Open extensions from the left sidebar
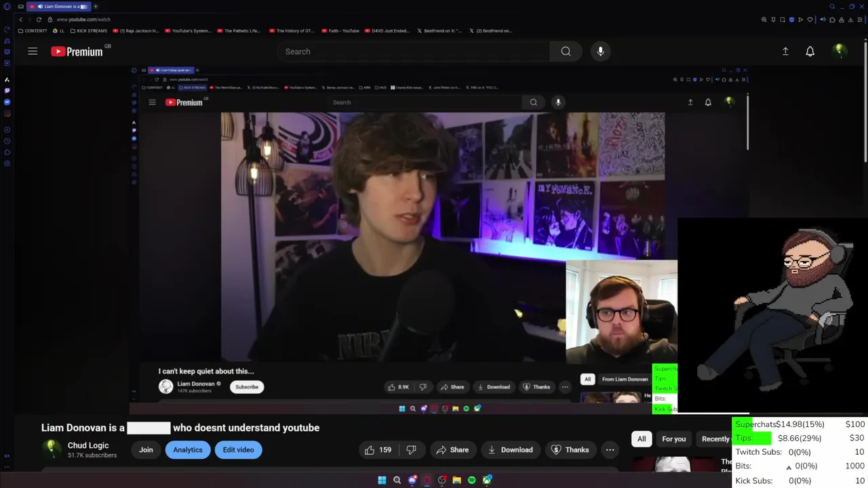 coord(7,152)
